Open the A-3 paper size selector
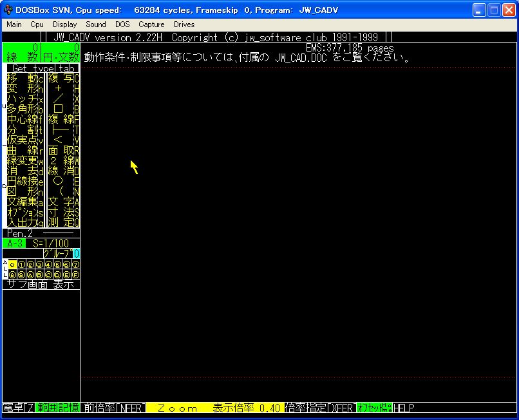Screen dimensions: 519x420 [x=14, y=243]
